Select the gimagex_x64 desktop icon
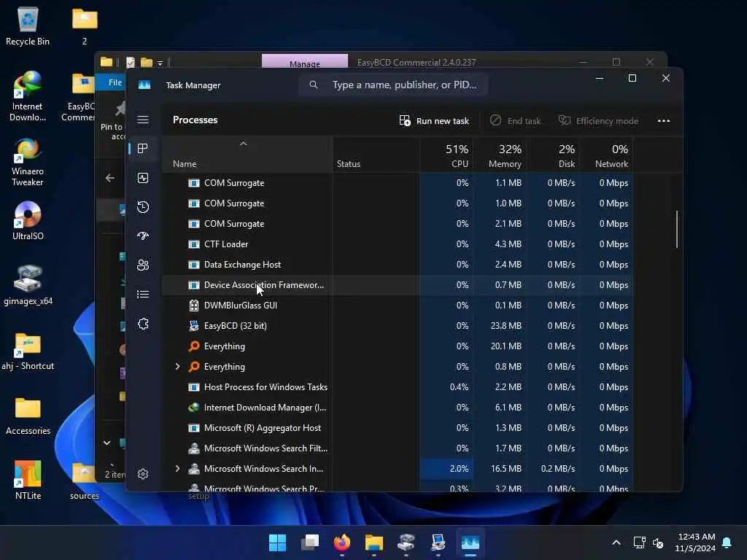 (x=28, y=285)
